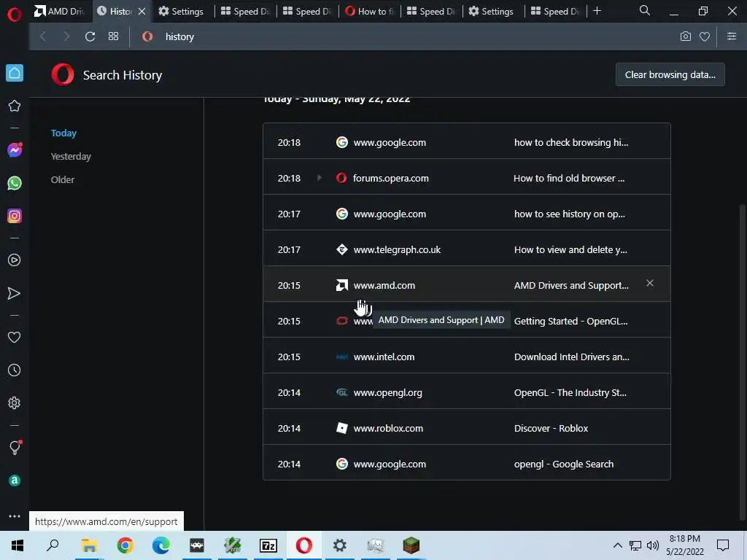
Task: Open Windows notification center
Action: point(723,545)
